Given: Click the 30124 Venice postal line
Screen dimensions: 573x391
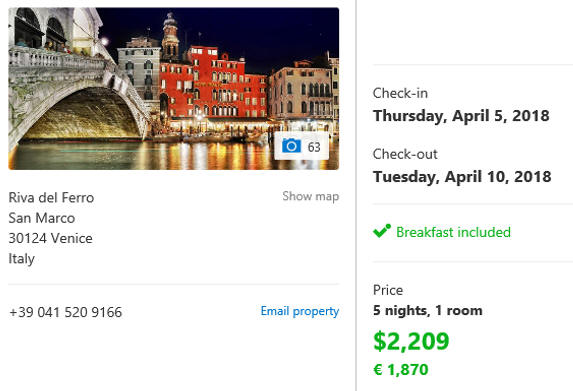Looking at the screenshot, I should (50, 238).
